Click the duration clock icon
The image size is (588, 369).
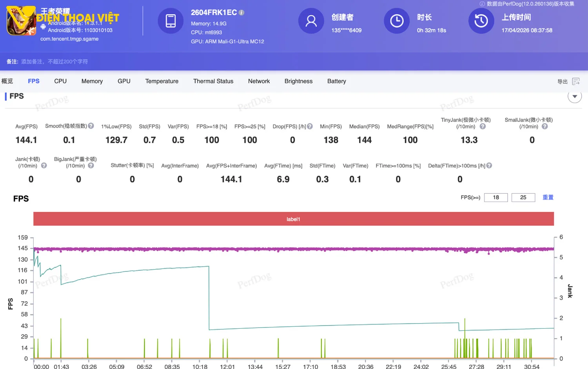[396, 21]
